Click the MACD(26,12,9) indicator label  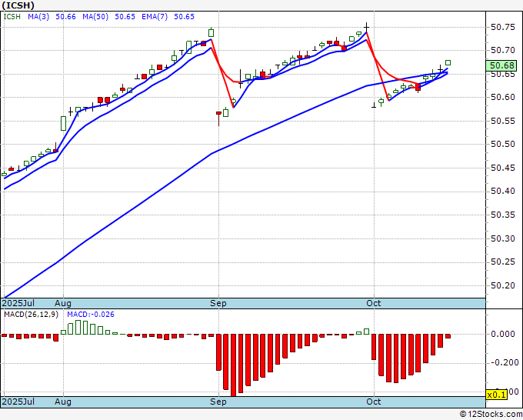(31, 315)
